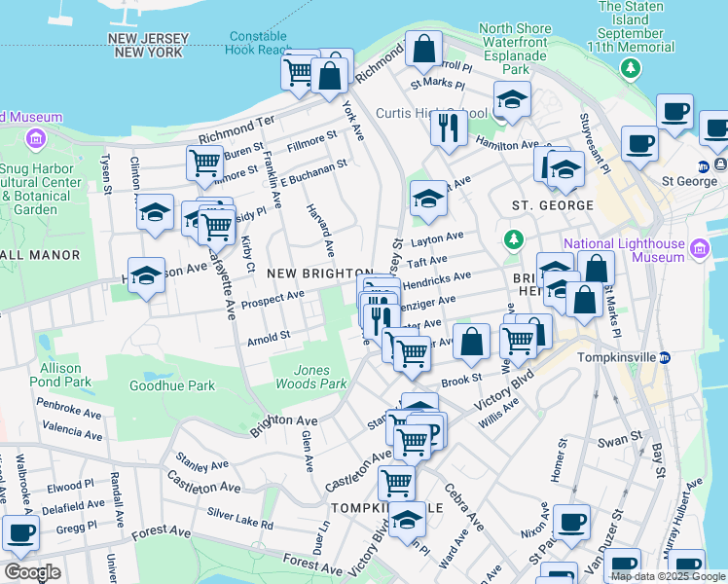
Task: Click the school marker below Tompkinsville label
Action: pyautogui.click(x=407, y=521)
